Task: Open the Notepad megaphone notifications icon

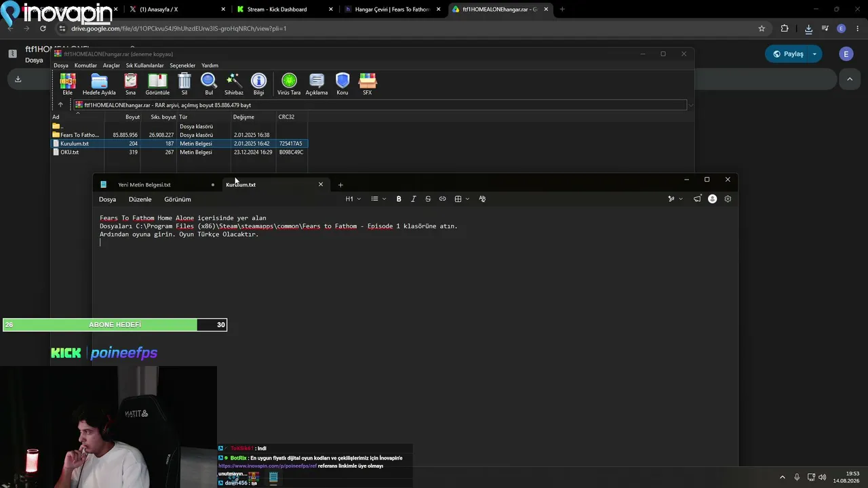Action: point(697,199)
